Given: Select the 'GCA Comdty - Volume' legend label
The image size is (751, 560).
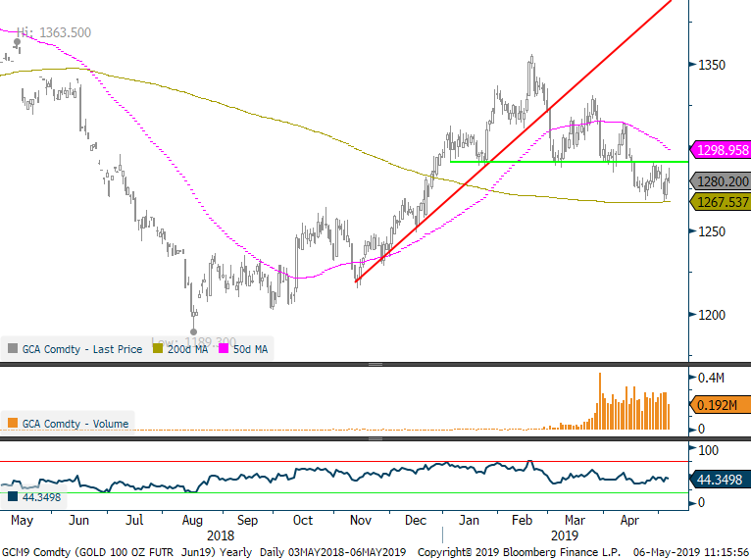Looking at the screenshot, I should tap(75, 424).
